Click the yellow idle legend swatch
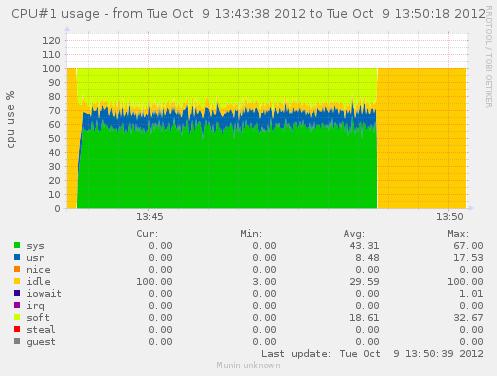 click(17, 281)
